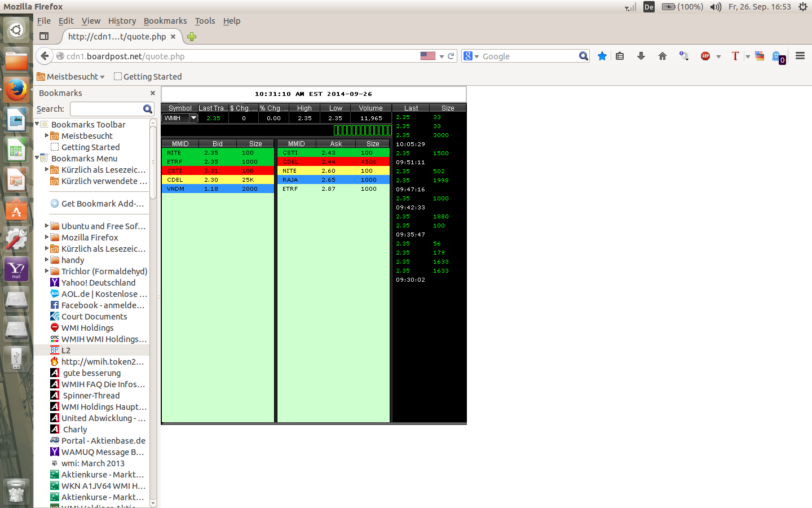The height and width of the screenshot is (508, 812).
Task: Open System Settings from the launcher
Action: coord(16,240)
